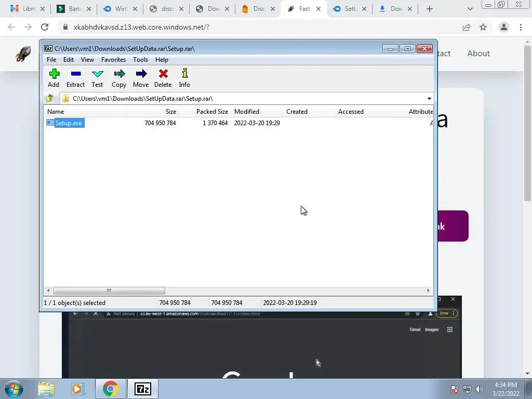Close the Fast browser tab
Image resolution: width=532 pixels, height=399 pixels.
[318, 9]
